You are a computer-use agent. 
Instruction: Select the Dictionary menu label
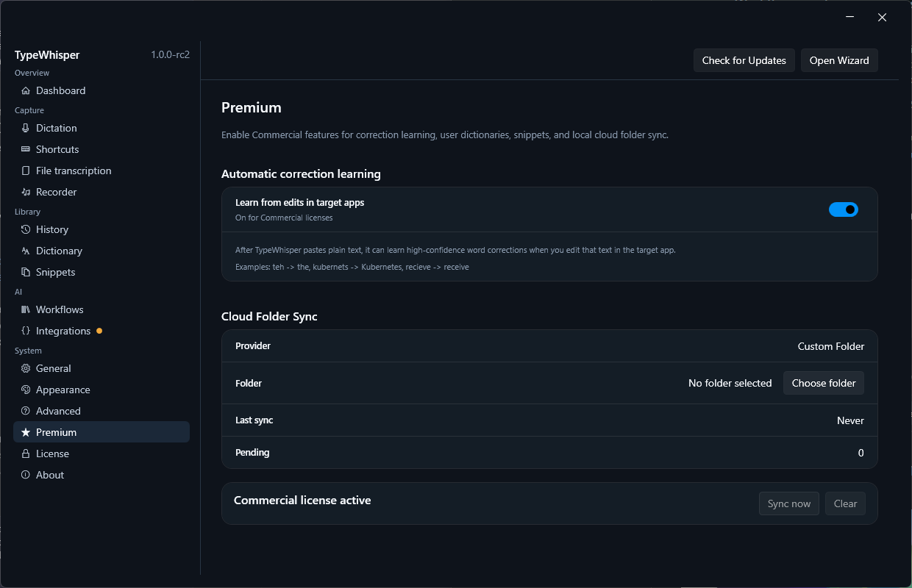point(59,251)
